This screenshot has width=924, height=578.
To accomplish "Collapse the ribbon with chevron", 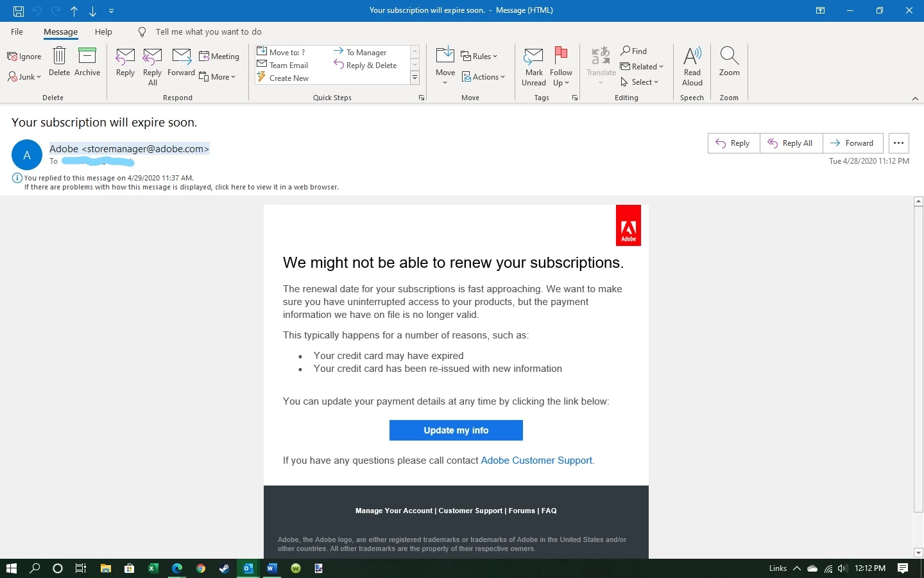I will pyautogui.click(x=915, y=98).
